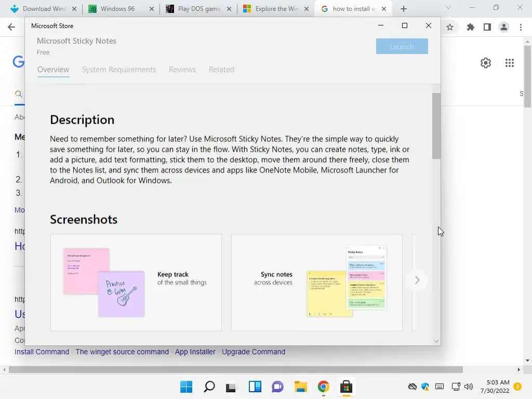The width and height of the screenshot is (532, 399).
Task: Open Task View on taskbar
Action: point(231,387)
